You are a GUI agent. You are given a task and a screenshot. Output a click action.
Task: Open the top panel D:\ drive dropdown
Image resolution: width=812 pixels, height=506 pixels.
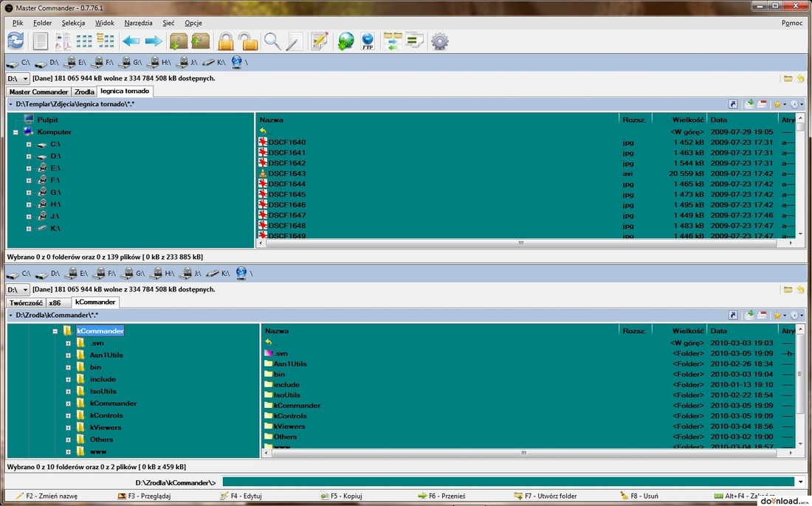tap(18, 79)
